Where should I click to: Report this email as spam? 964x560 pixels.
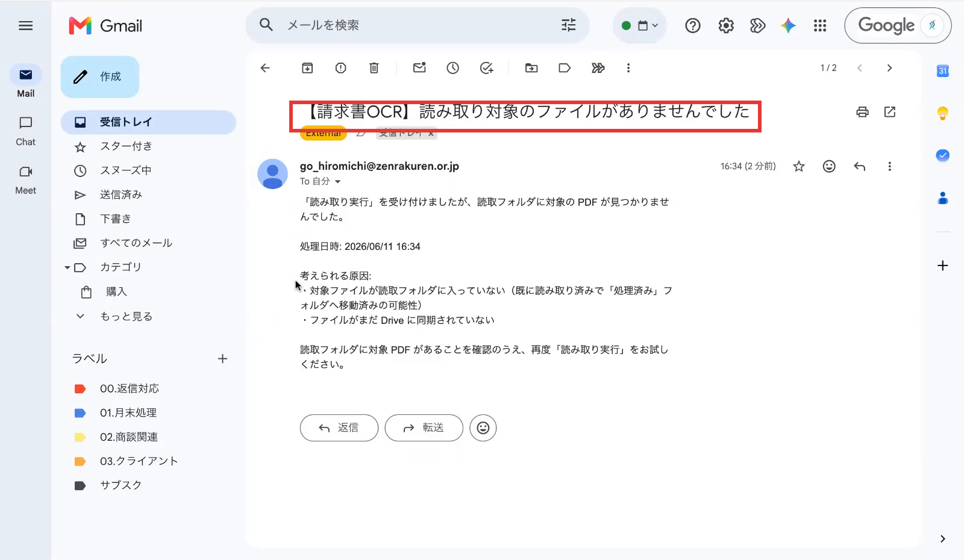340,68
